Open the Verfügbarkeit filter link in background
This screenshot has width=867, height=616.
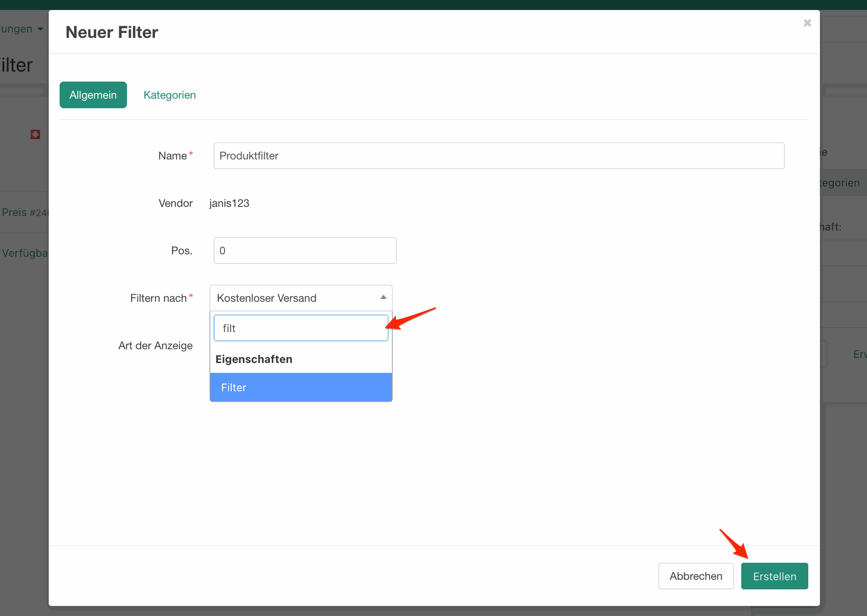point(24,253)
